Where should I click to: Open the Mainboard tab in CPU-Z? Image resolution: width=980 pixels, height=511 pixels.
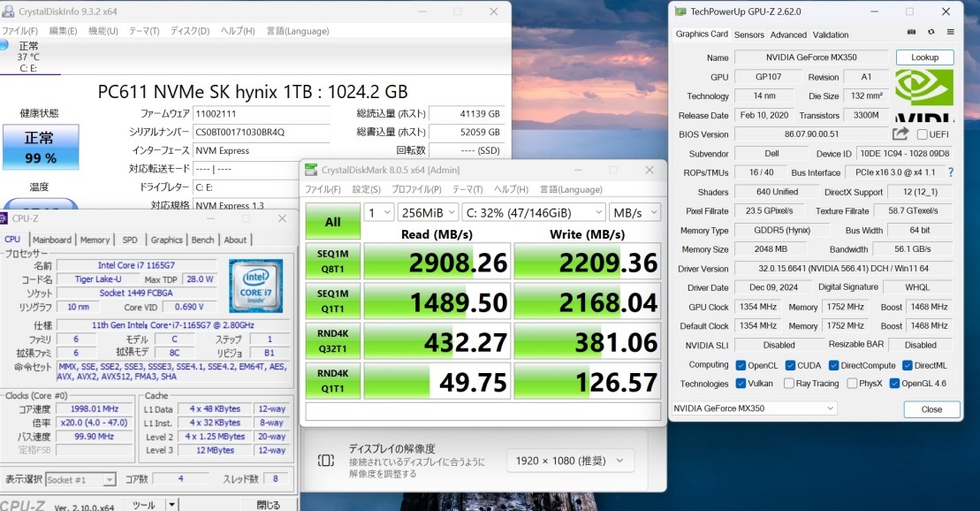coord(52,240)
